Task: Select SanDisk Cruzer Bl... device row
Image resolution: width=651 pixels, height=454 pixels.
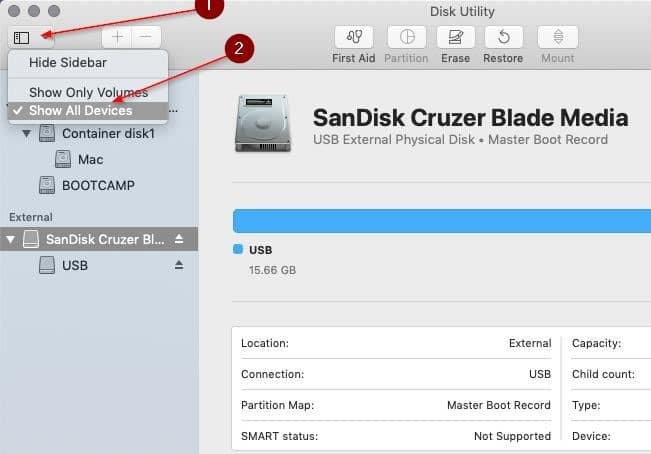Action: [x=99, y=239]
